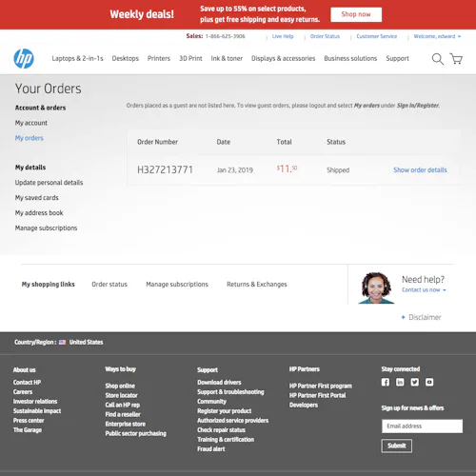The width and height of the screenshot is (476, 476).
Task: Open Investor relations footer link
Action: tap(35, 402)
